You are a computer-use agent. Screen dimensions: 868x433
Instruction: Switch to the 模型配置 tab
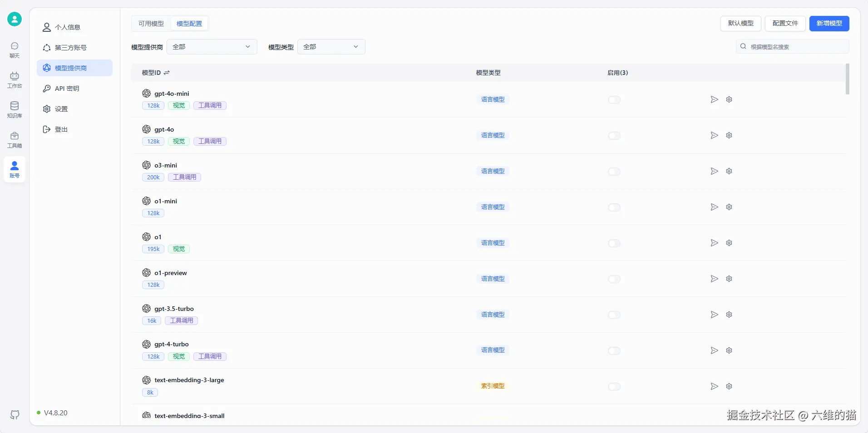click(x=189, y=24)
